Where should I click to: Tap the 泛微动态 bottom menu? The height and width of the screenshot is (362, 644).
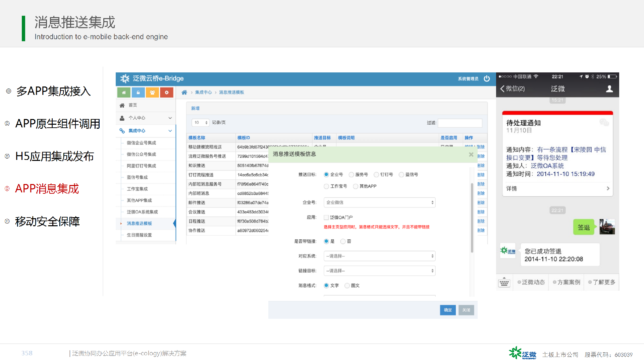531,282
